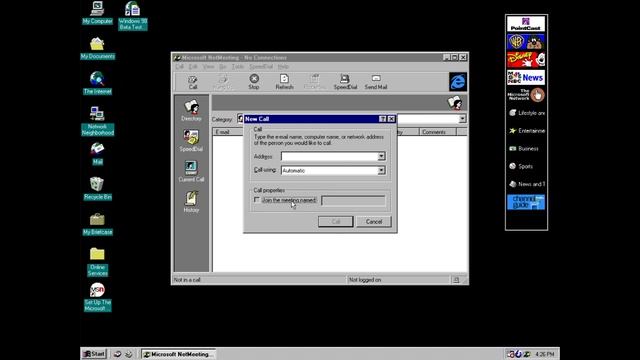This screenshot has width=640, height=360.
Task: Open the channel guide tile
Action: (x=526, y=202)
